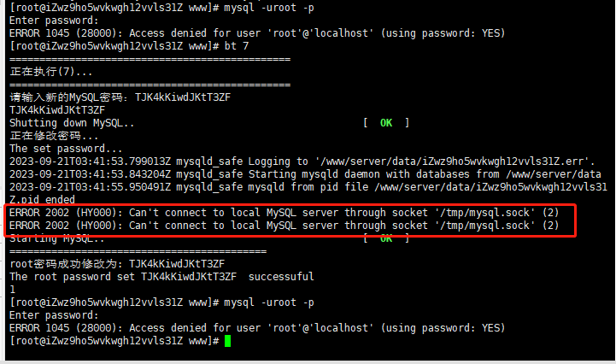Screen dimensions: 616x364
Task: Click the 'The set password...' line
Action: pyautogui.click(x=66, y=149)
